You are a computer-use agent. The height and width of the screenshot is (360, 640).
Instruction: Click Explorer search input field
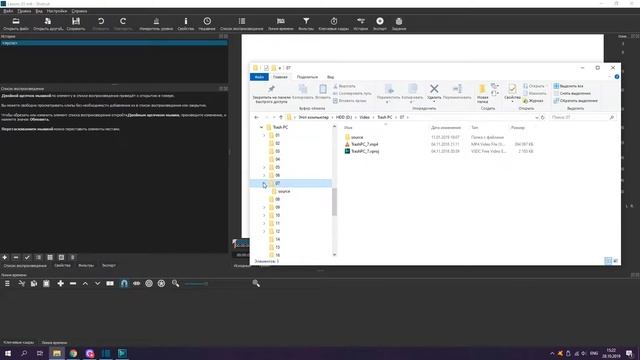[x=581, y=118]
